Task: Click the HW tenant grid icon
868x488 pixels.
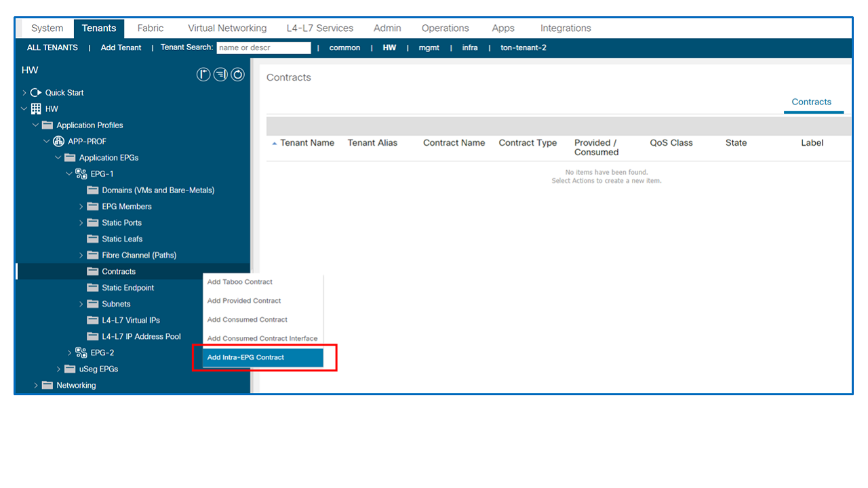Action: pos(36,108)
